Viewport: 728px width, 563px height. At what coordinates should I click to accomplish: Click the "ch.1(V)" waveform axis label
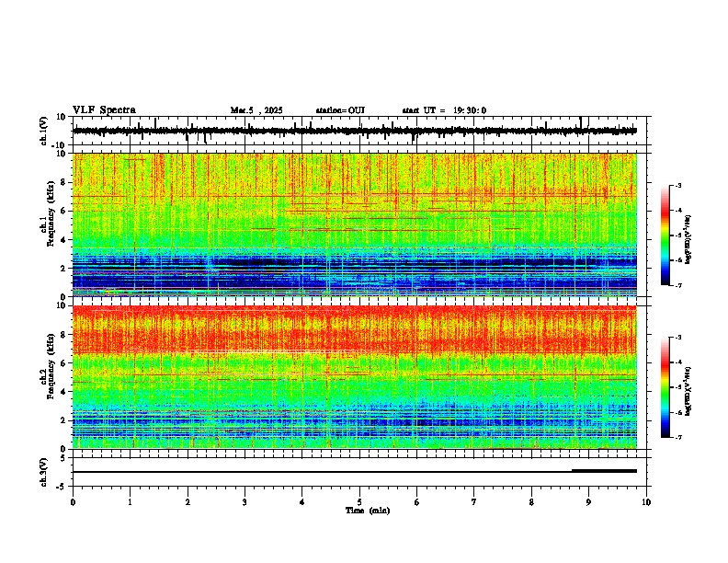tap(44, 131)
